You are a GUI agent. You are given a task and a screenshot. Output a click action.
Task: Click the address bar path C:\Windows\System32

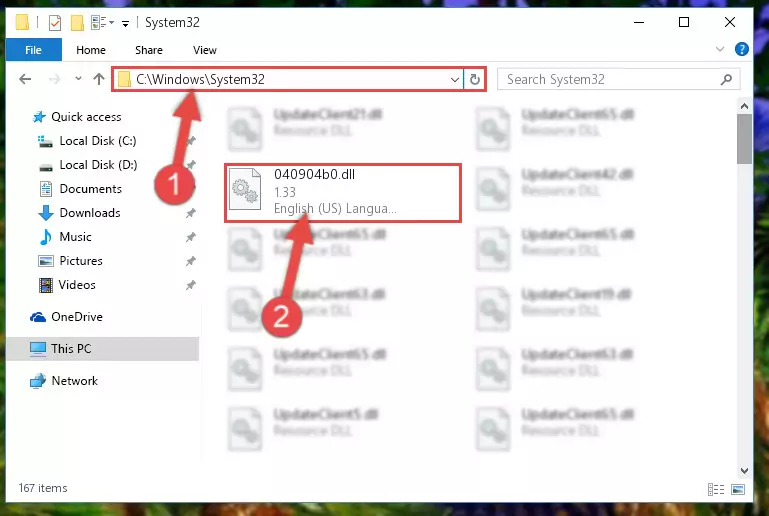[x=200, y=79]
